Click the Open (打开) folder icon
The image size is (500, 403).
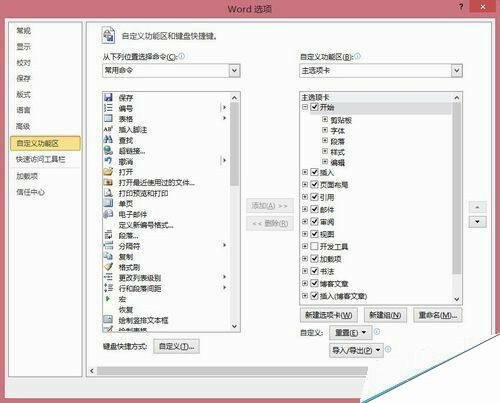coord(108,172)
